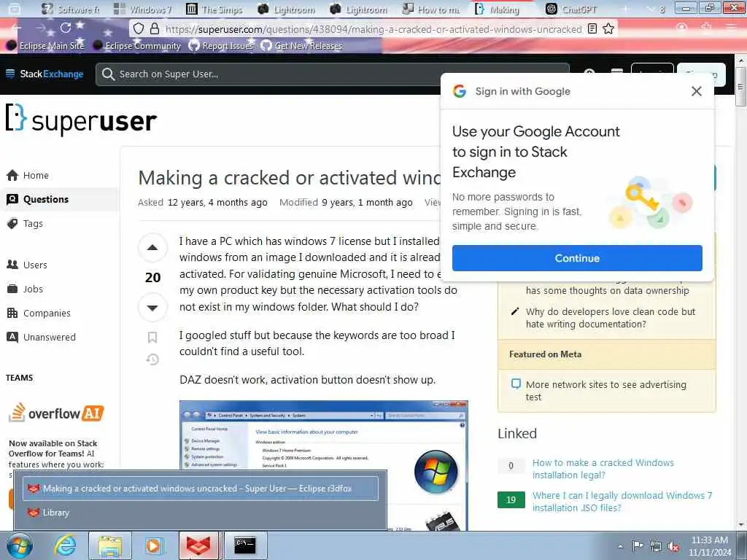Open Windows Media Player taskbar icon
The height and width of the screenshot is (560, 747).
click(155, 545)
